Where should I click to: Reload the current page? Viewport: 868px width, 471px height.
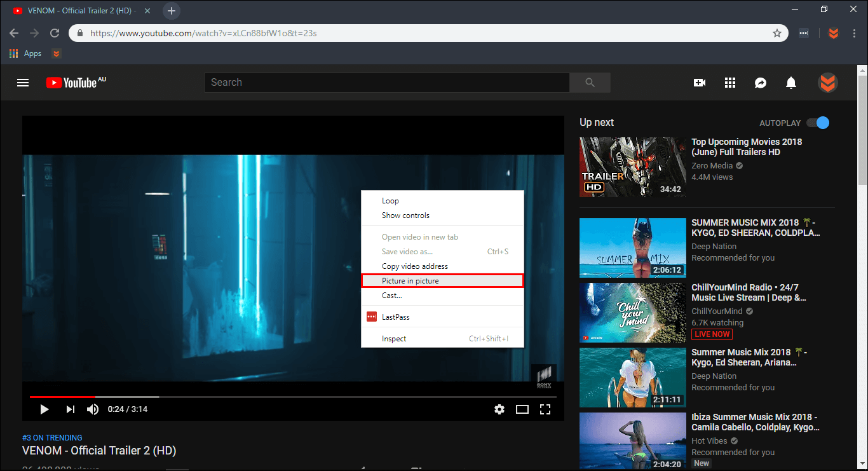point(55,33)
